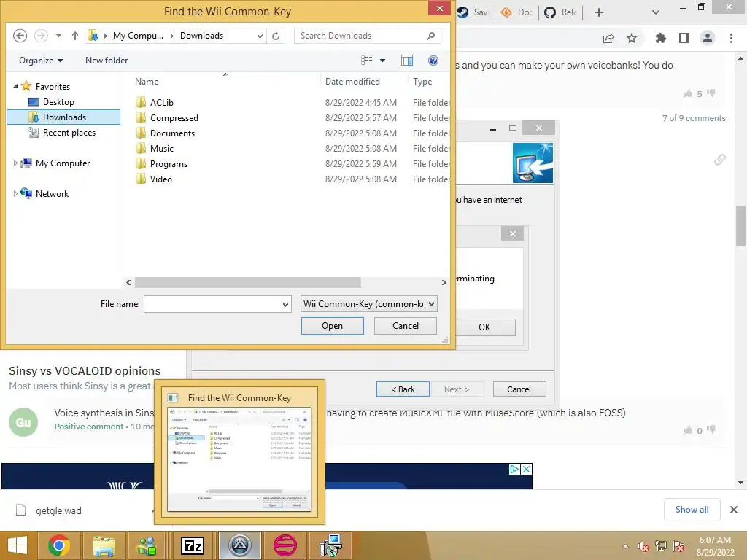Click the muted volume tray icon
The image size is (747, 560).
643,546
